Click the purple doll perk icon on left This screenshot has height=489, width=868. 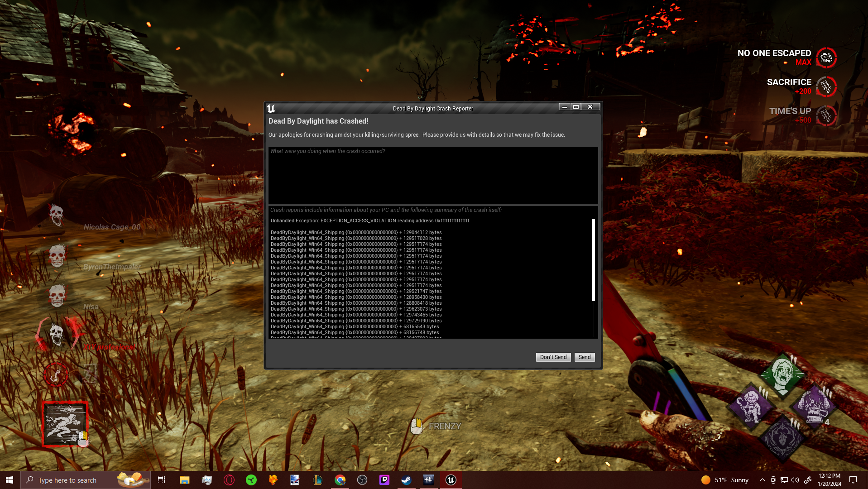pos(751,406)
